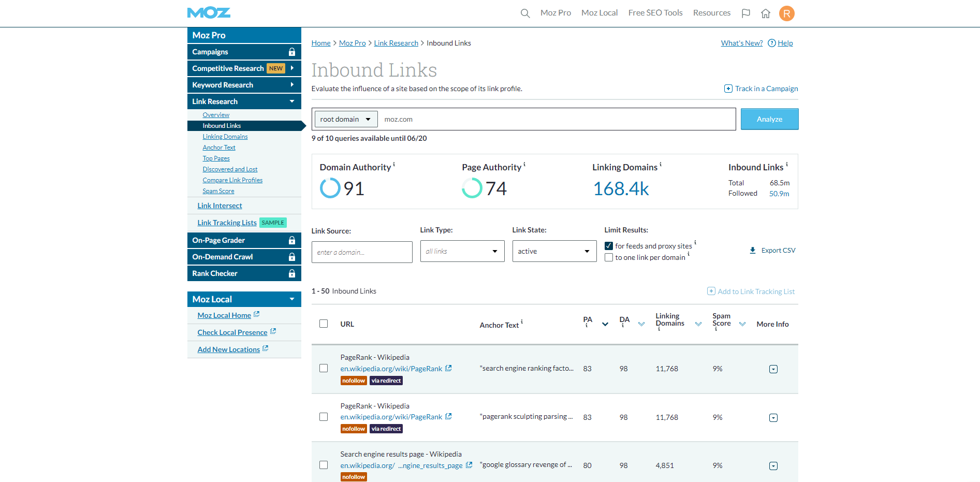Open the root domain scope dropdown
980x482 pixels.
coord(346,119)
